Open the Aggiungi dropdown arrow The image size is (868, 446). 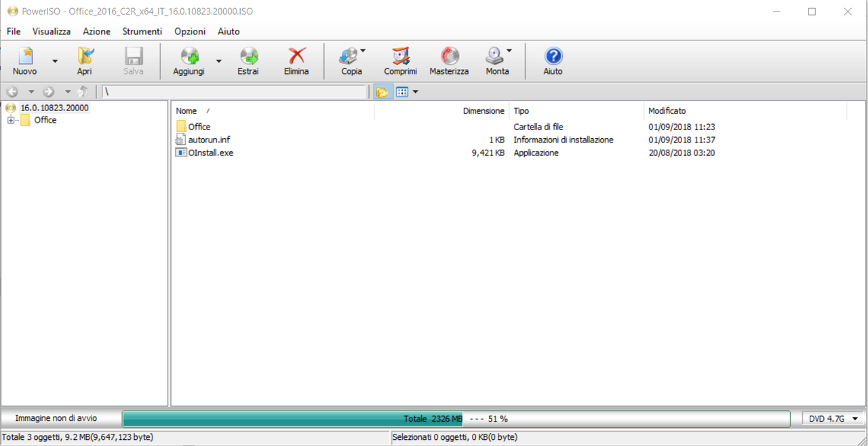click(x=218, y=61)
